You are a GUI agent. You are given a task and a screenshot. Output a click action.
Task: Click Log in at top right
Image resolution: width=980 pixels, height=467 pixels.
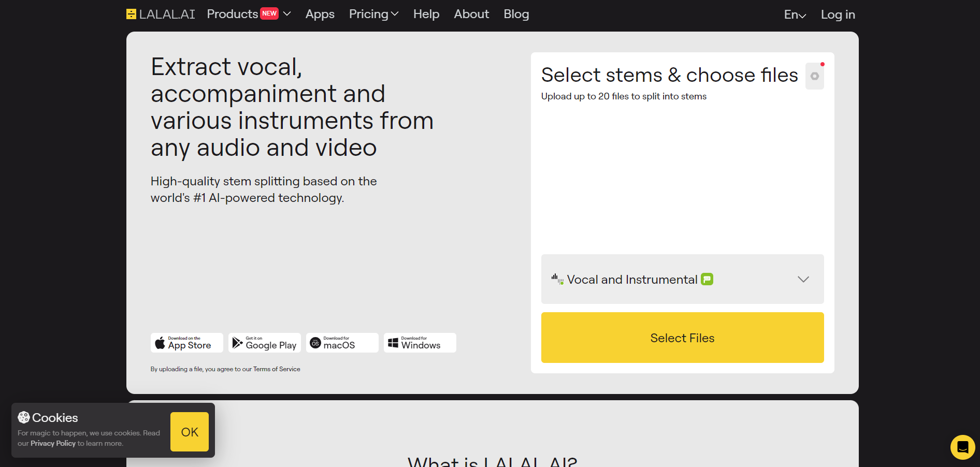(838, 14)
